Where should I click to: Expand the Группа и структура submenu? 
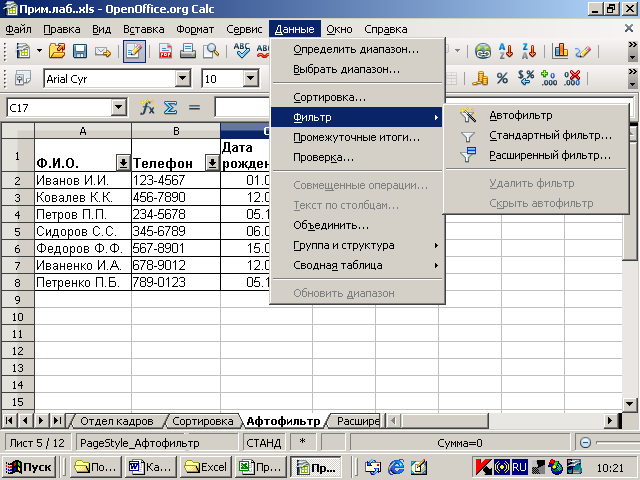(x=357, y=245)
